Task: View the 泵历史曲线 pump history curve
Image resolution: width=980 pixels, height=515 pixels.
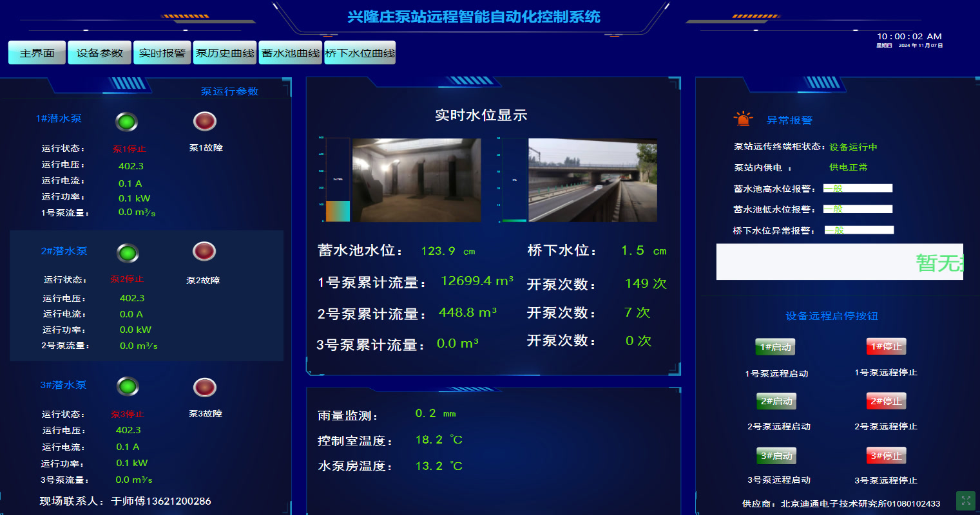Action: click(225, 53)
